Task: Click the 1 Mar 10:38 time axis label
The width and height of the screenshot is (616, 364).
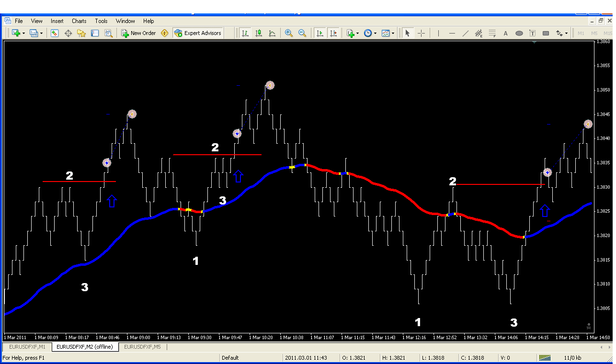Action: tap(292, 338)
